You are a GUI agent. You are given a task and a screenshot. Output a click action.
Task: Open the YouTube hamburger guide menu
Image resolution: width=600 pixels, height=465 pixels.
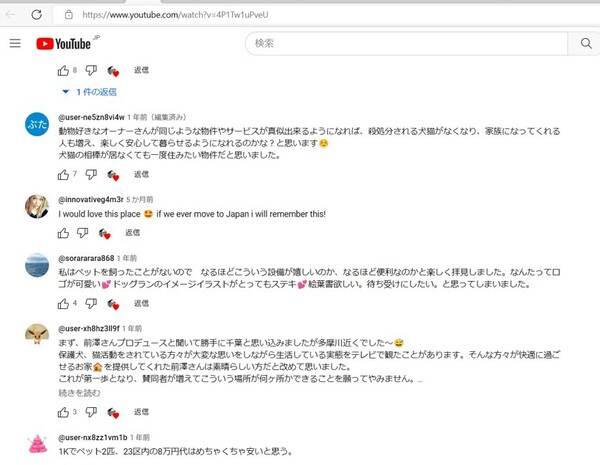(15, 44)
